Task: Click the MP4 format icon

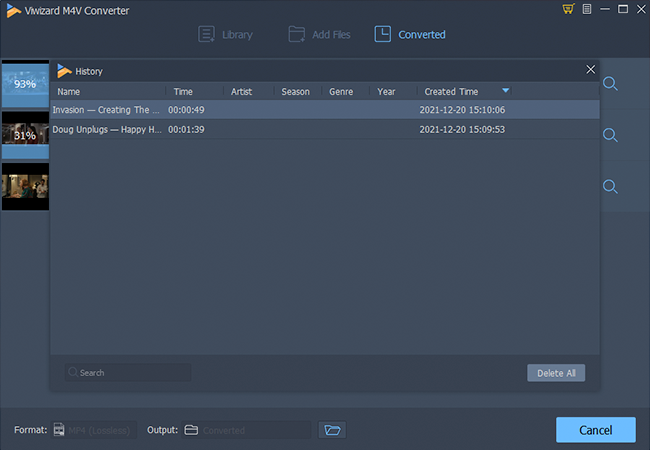Action: [x=60, y=430]
